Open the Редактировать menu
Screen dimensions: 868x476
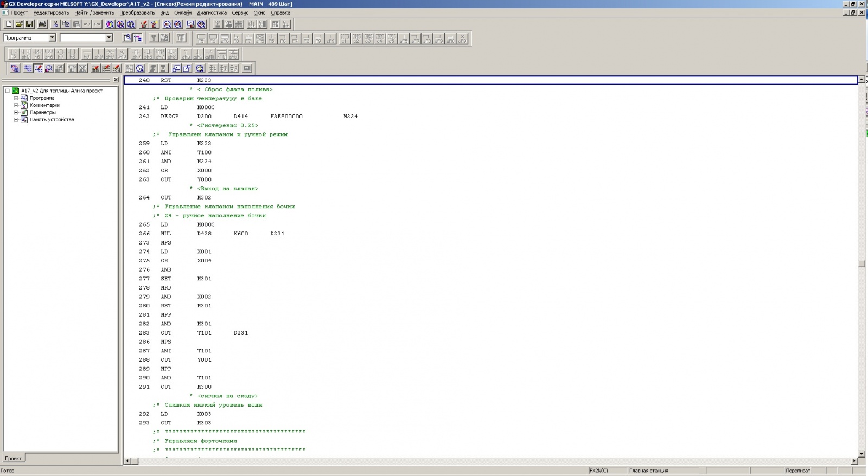(x=51, y=12)
